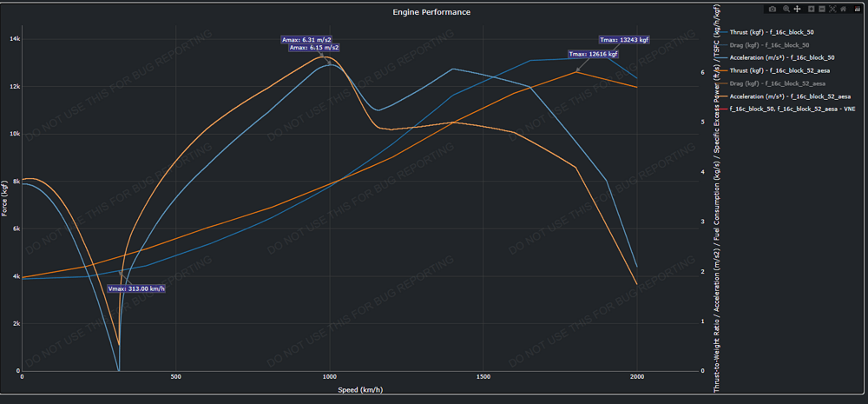This screenshot has height=404, width=868.
Task: Click the Vmax: 313.00 km/h annotation
Action: tap(136, 288)
